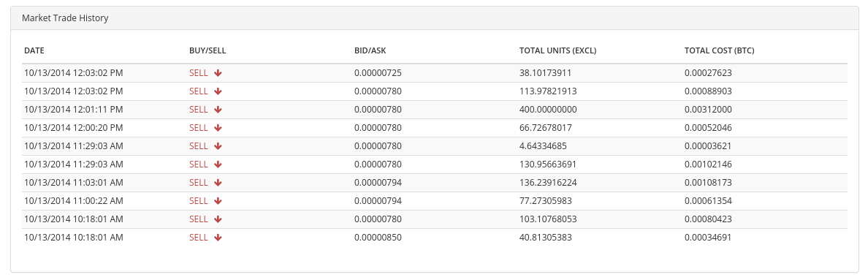868x280 pixels.
Task: Select the 0.00312000 total cost cell
Action: pyautogui.click(x=708, y=110)
